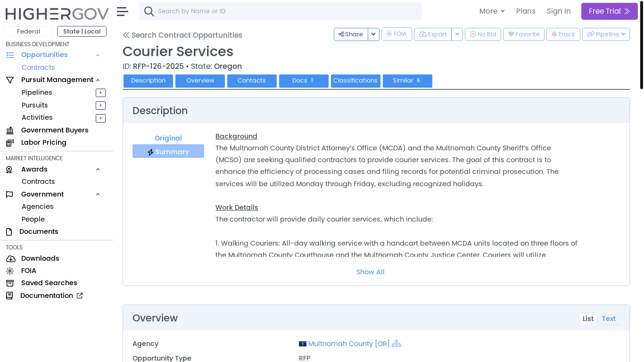Viewport: 644px width, 362px height.
Task: Switch Overview to List view
Action: [588, 319]
